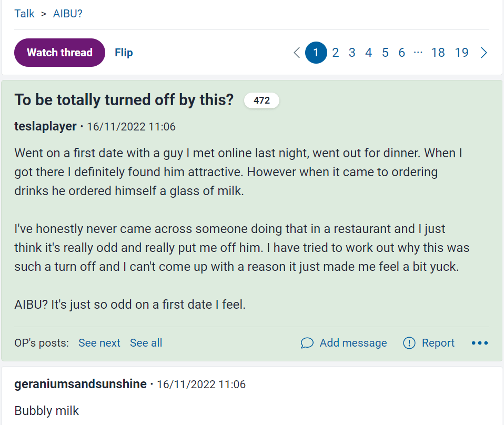Go to page 6
This screenshot has height=425, width=504.
click(402, 53)
